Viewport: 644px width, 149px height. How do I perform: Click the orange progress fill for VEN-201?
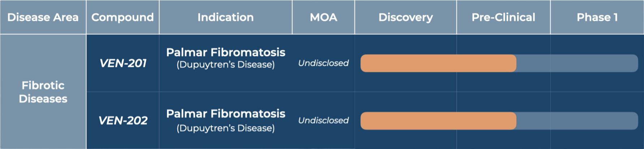[x=438, y=63]
